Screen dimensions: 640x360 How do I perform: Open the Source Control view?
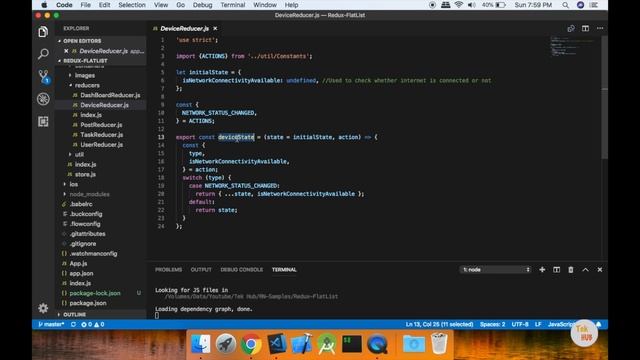pyautogui.click(x=43, y=76)
